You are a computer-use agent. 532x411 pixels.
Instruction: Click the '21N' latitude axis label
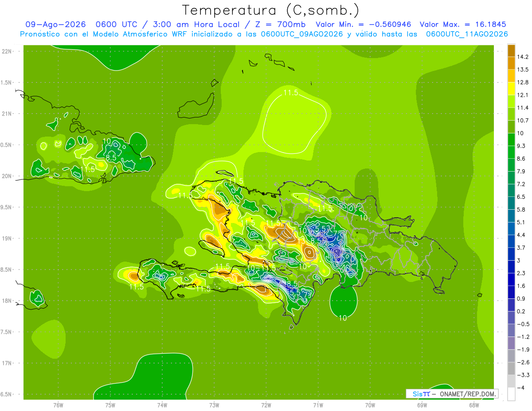[x=7, y=114]
